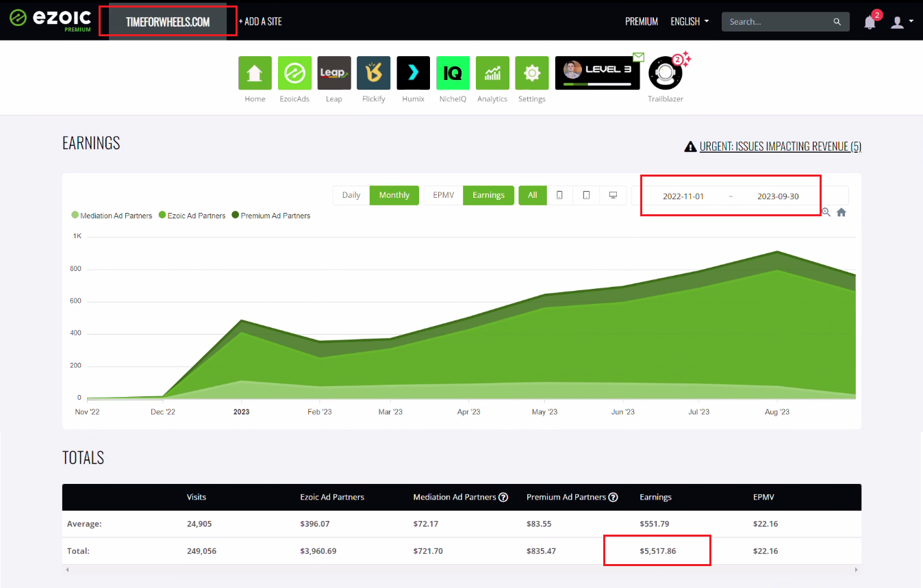The image size is (923, 588).
Task: Select total mediation value $721.70
Action: [x=427, y=551]
